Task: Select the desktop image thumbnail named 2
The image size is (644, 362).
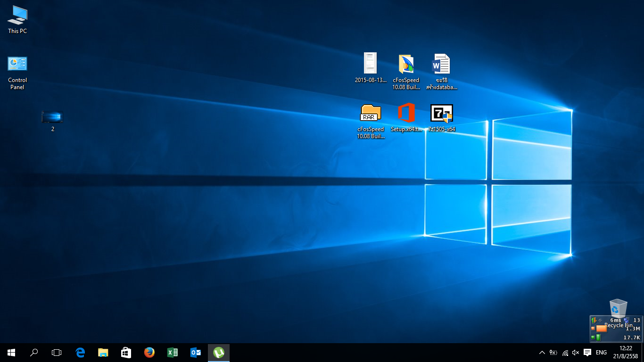Action: [52, 121]
